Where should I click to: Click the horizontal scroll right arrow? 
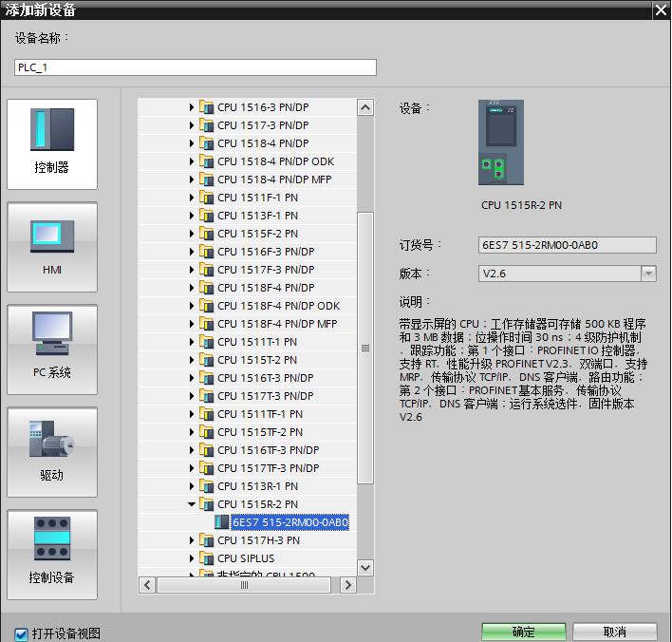pyautogui.click(x=348, y=585)
